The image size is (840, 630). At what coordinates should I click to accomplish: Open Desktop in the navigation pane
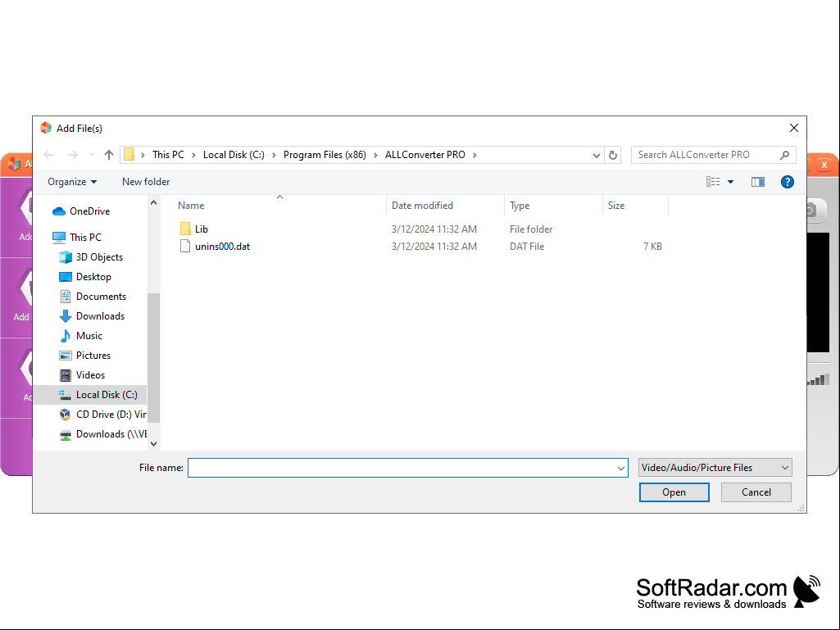[x=93, y=277]
